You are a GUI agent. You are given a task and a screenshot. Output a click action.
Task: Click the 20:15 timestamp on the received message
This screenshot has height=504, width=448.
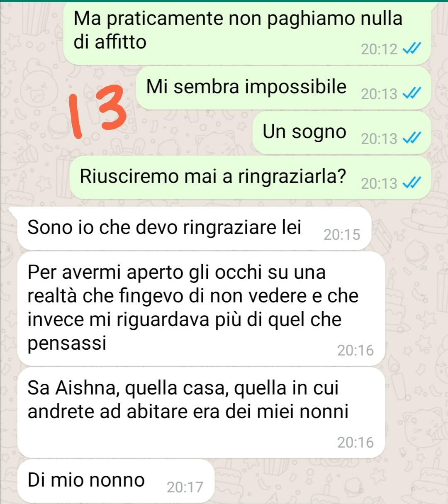click(342, 235)
